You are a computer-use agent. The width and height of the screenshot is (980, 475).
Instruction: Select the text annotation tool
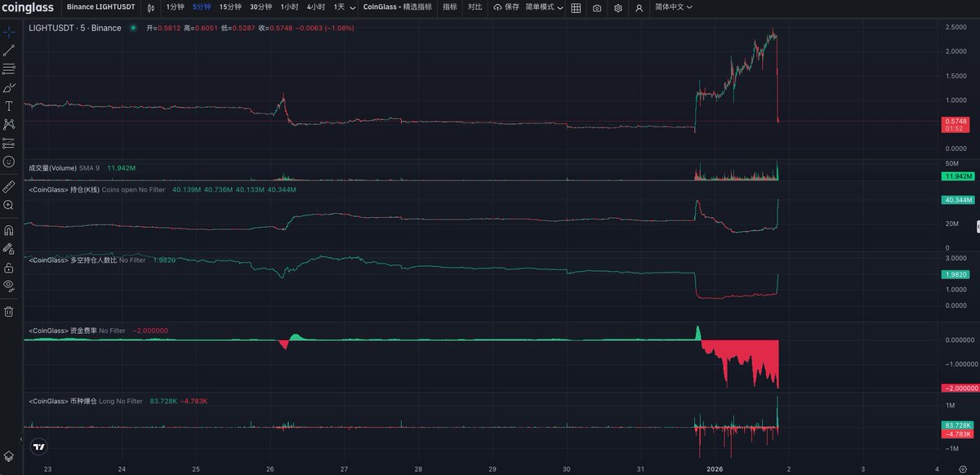tap(9, 106)
